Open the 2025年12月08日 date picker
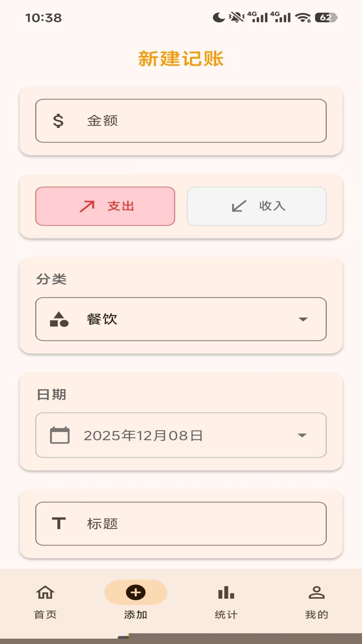Screen dimensions: 362x644 point(143,435)
